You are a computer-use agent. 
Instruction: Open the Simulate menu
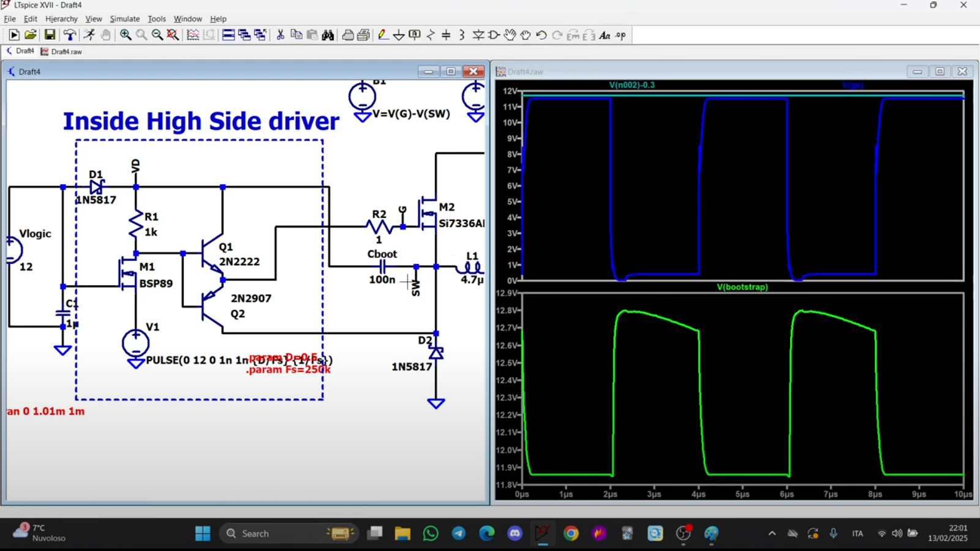coord(124,19)
